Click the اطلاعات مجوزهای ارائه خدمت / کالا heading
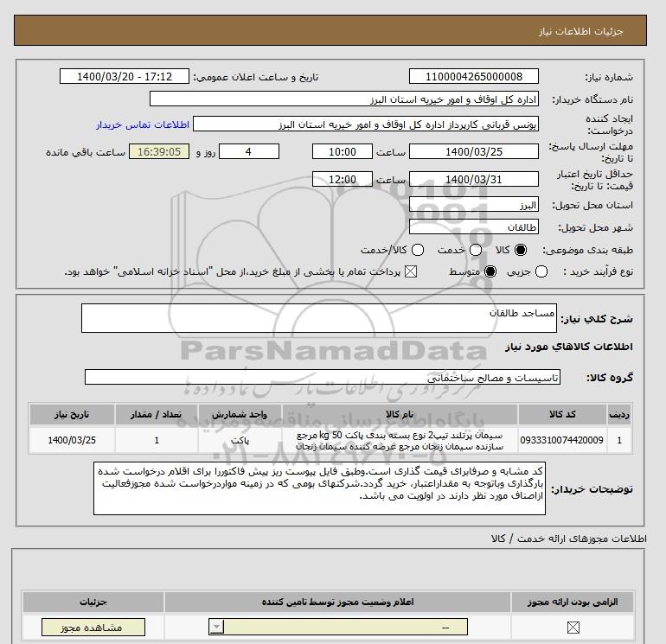 569,539
